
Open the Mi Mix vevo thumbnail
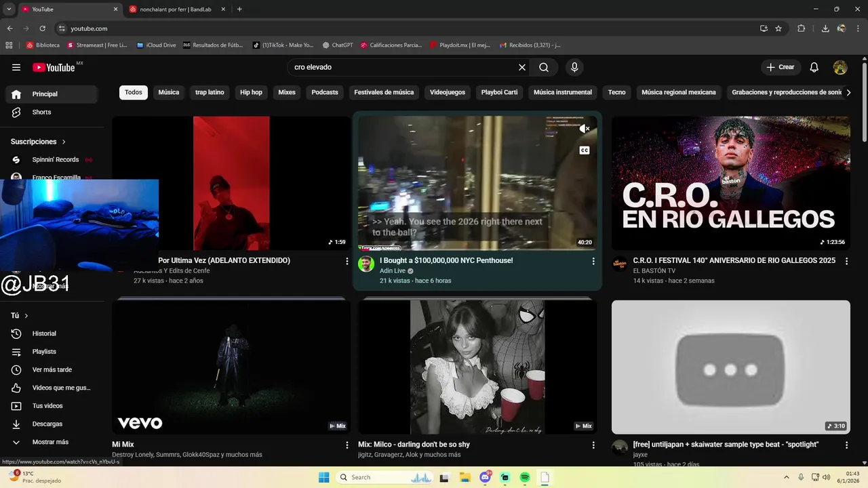point(231,367)
